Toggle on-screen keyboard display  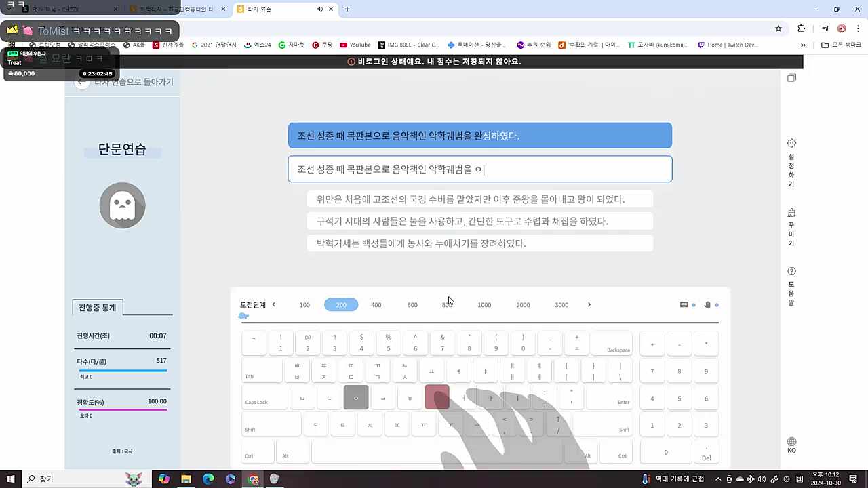coord(684,305)
